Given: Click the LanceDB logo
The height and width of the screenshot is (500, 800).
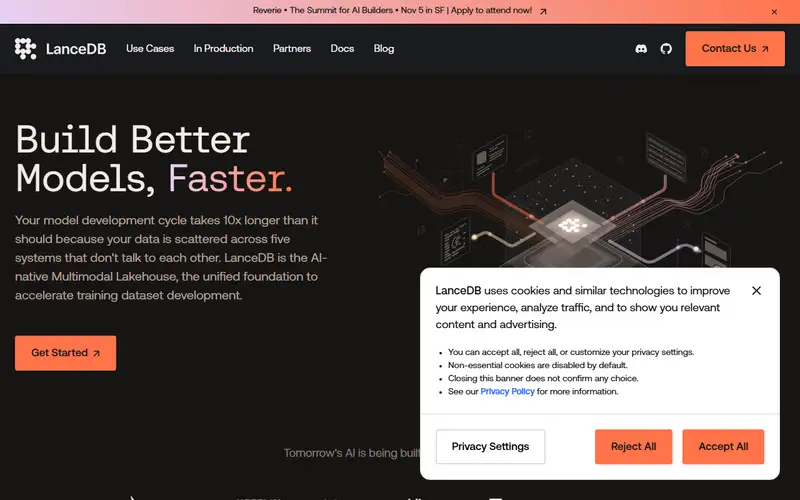Looking at the screenshot, I should click(x=60, y=48).
